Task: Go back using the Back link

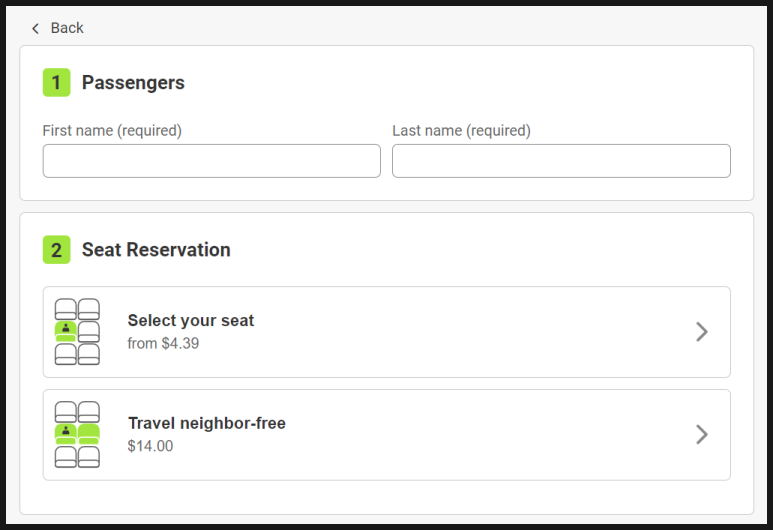Action: click(67, 28)
